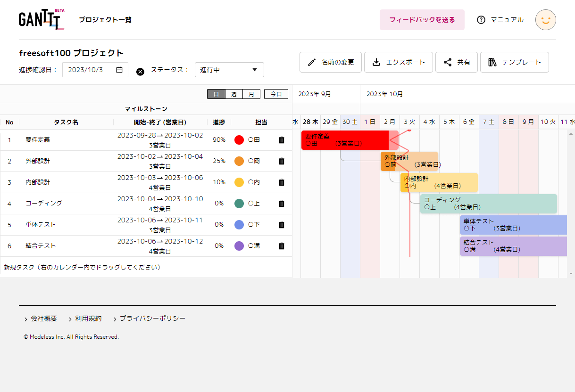Go to プロジェクト一覧
575x392 pixels.
tap(105, 20)
